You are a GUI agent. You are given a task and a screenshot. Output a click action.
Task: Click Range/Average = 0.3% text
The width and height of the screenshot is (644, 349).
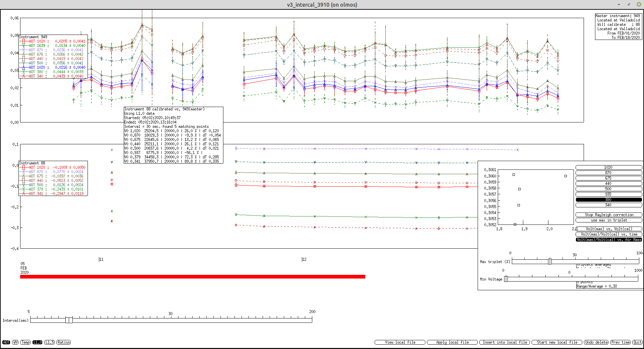(x=597, y=286)
